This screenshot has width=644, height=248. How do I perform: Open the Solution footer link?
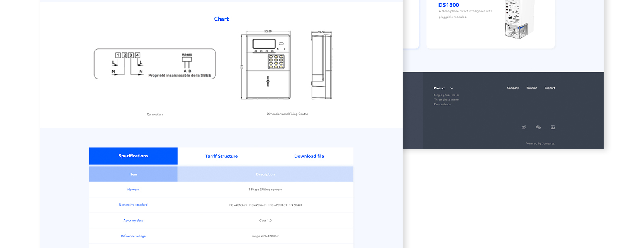coord(532,88)
